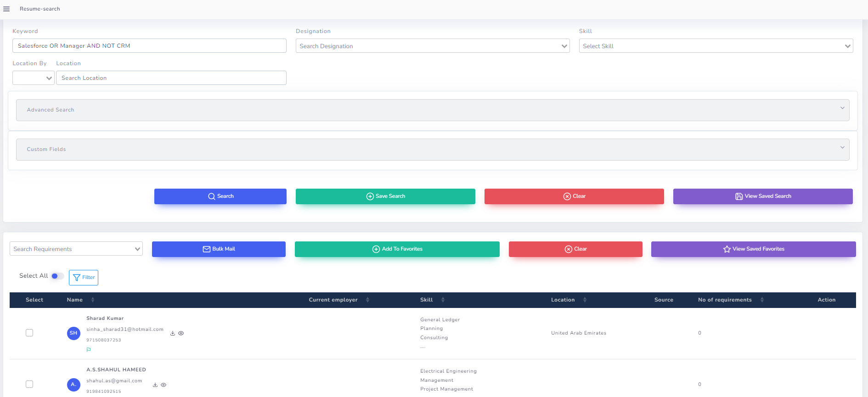The height and width of the screenshot is (397, 868).
Task: Open View Saved Favorites
Action: click(753, 249)
